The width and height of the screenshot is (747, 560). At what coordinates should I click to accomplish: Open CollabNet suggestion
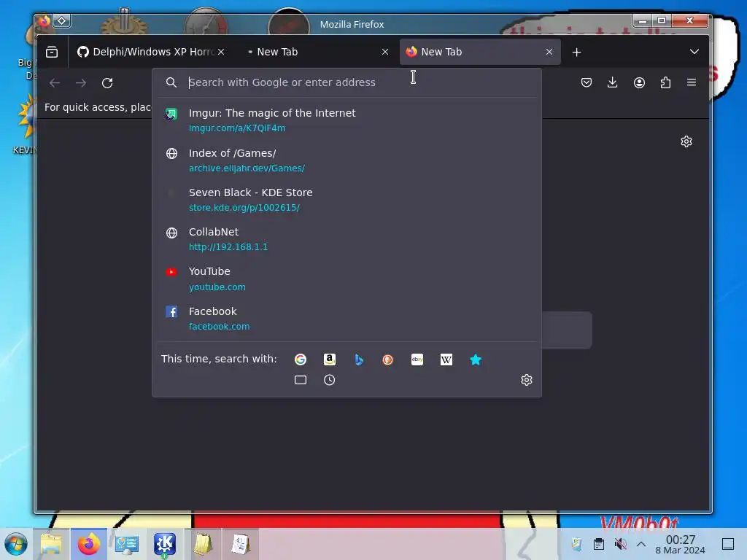click(347, 239)
